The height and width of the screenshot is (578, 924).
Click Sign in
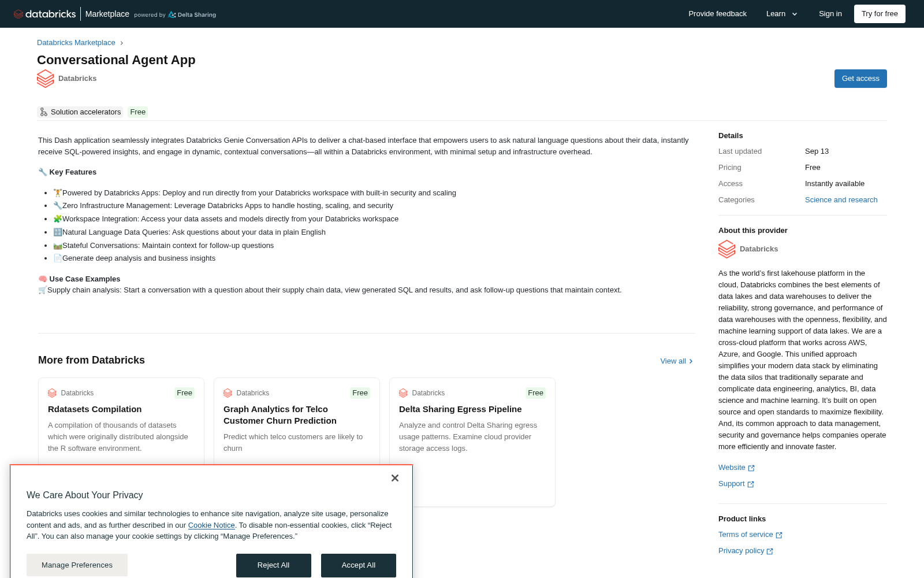click(x=830, y=14)
